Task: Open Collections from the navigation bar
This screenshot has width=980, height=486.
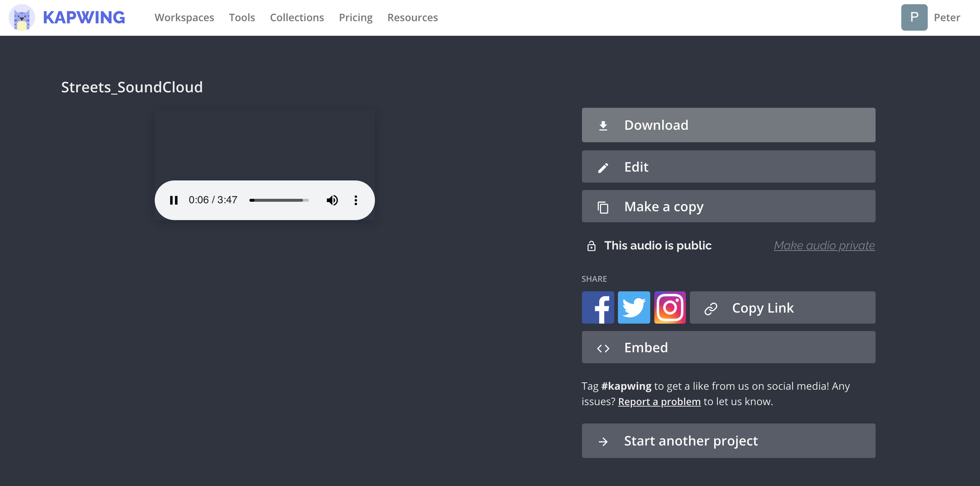Action: 297,18
